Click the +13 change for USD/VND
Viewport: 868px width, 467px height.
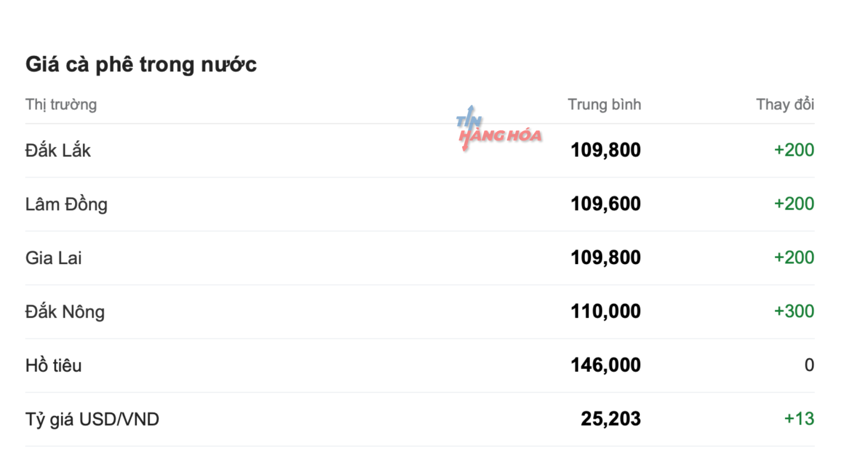point(799,419)
